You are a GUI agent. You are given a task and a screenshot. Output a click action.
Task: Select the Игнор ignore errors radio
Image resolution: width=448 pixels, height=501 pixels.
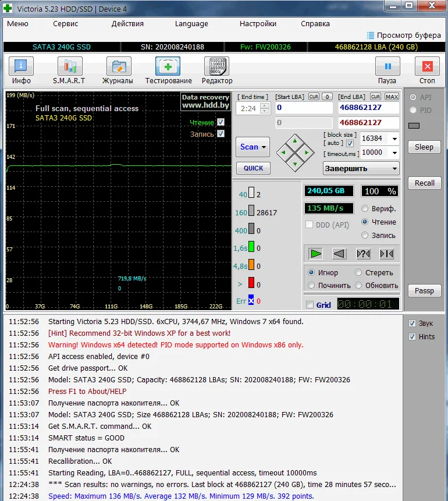(x=311, y=272)
